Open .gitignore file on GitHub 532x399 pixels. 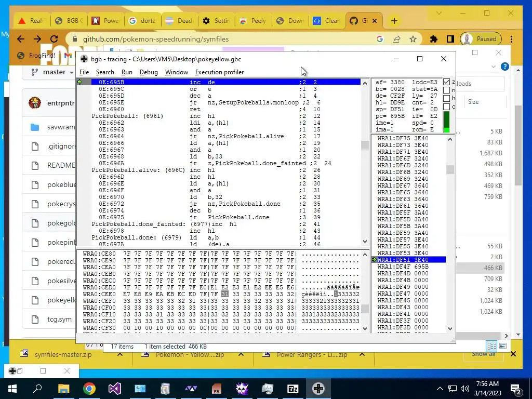point(61,146)
